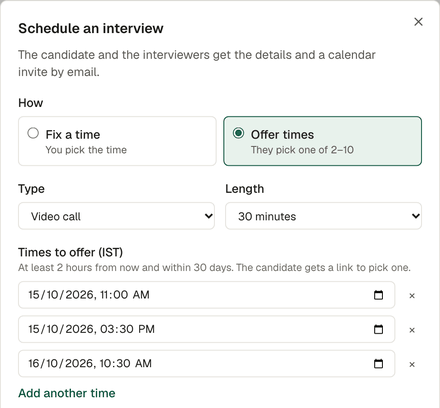Click the 'At least 2 hours from now' hint text
Screen dimensions: 440x408
(x=214, y=268)
